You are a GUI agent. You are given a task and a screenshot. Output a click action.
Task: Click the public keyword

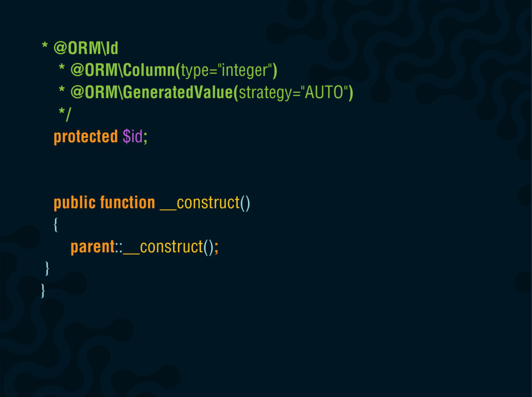click(x=75, y=203)
